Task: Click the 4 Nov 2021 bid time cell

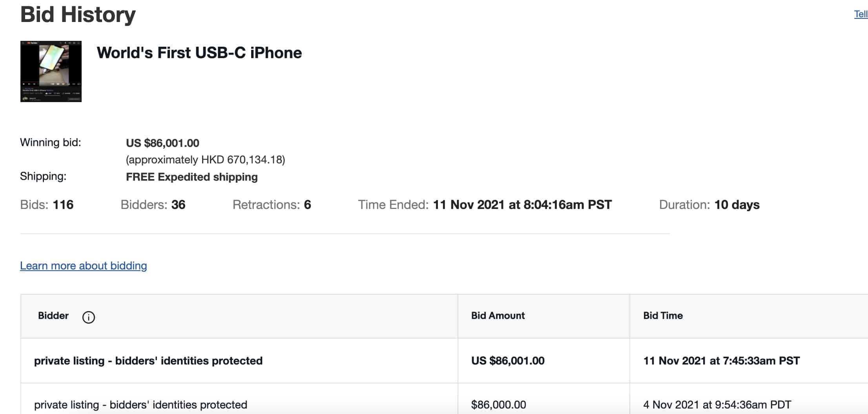Action: [749, 399]
